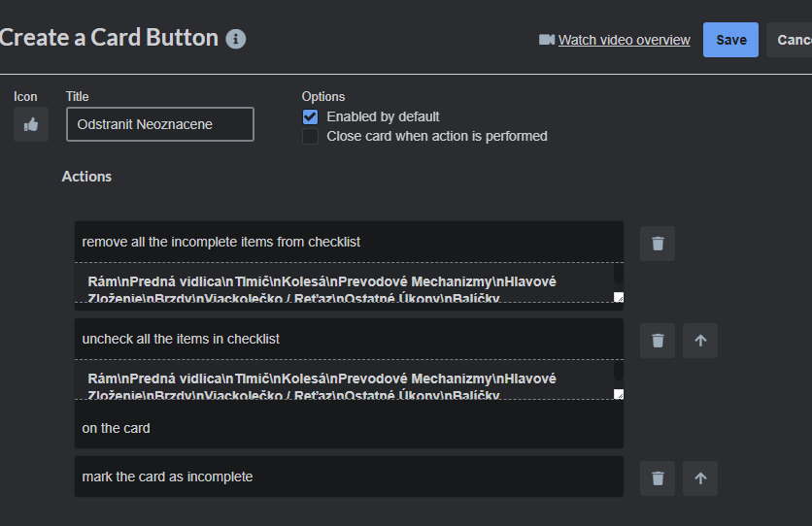Uncheck Enabled by default option
This screenshot has height=526, width=812.
tap(310, 116)
